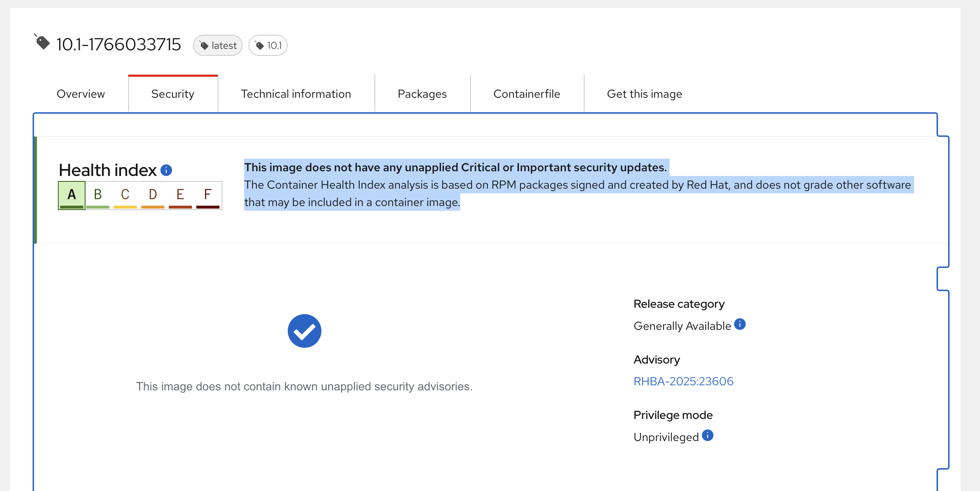Click health grade D swatch
This screenshot has width=980, height=491.
(152, 195)
